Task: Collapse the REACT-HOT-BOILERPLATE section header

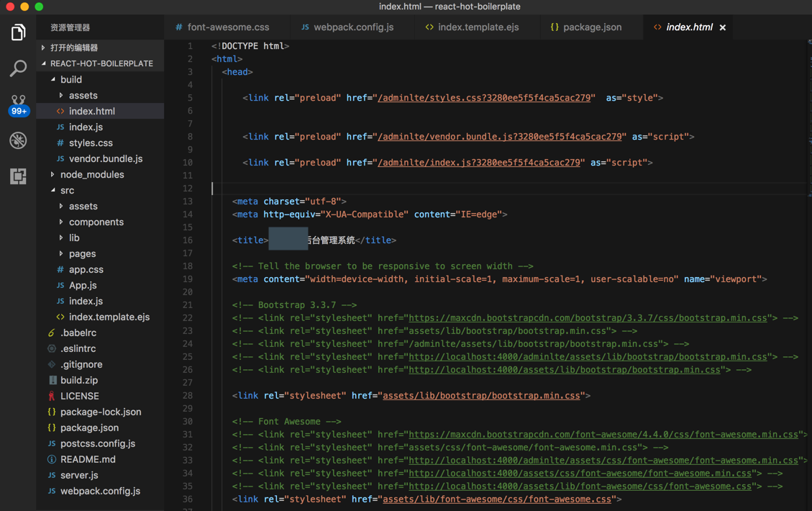Action: coord(101,63)
